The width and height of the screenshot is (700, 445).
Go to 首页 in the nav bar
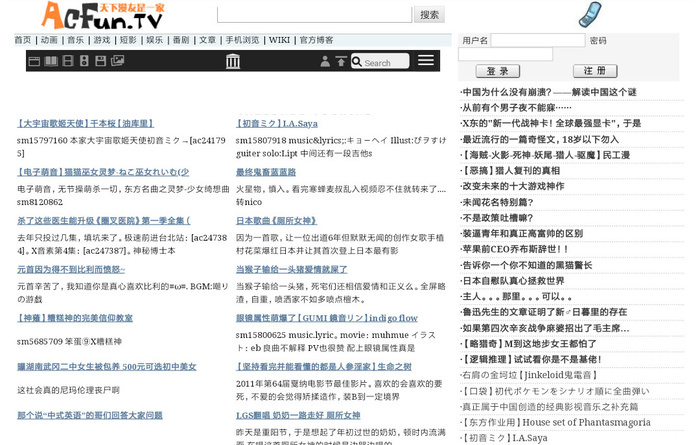(x=23, y=40)
